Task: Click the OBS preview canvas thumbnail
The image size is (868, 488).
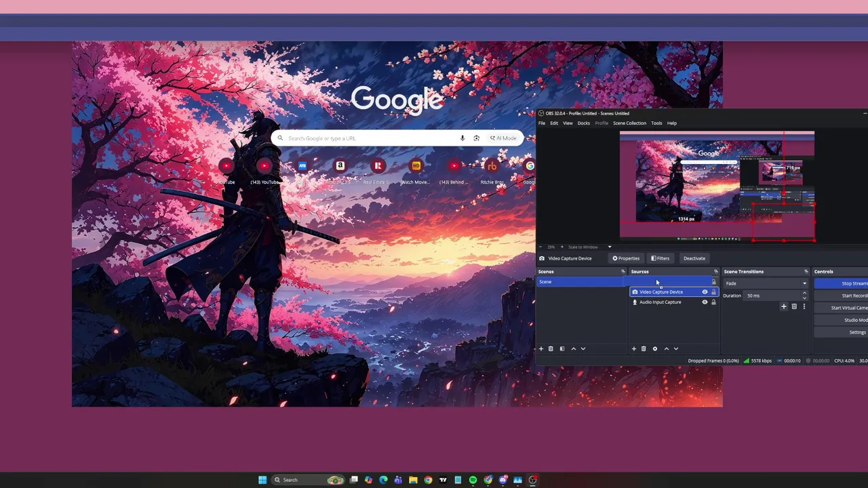Action: [x=717, y=186]
